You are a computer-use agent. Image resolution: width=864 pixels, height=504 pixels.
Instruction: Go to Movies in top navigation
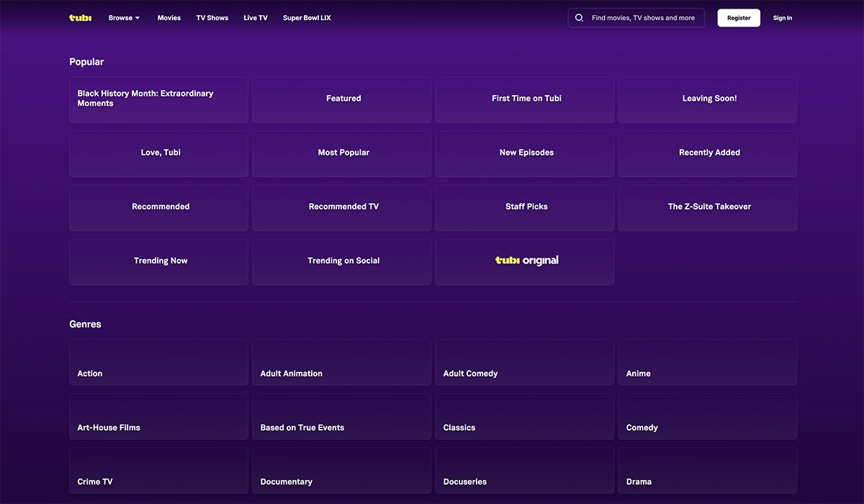169,18
